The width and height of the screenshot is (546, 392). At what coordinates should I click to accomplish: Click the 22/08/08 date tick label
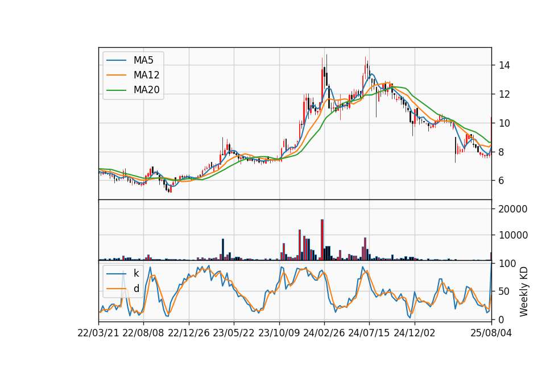143,333
